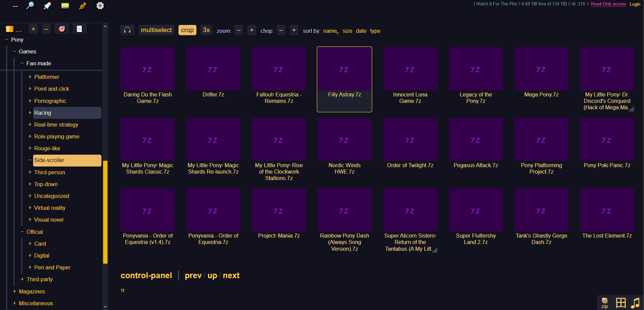The width and height of the screenshot is (644, 310).
Task: Click the double-dash icon in top bar
Action: click(x=15, y=6)
